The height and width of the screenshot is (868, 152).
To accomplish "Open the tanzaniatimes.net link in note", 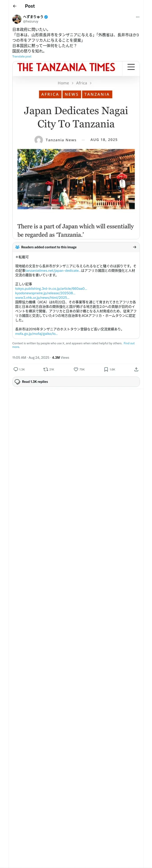I will pyautogui.click(x=52, y=271).
